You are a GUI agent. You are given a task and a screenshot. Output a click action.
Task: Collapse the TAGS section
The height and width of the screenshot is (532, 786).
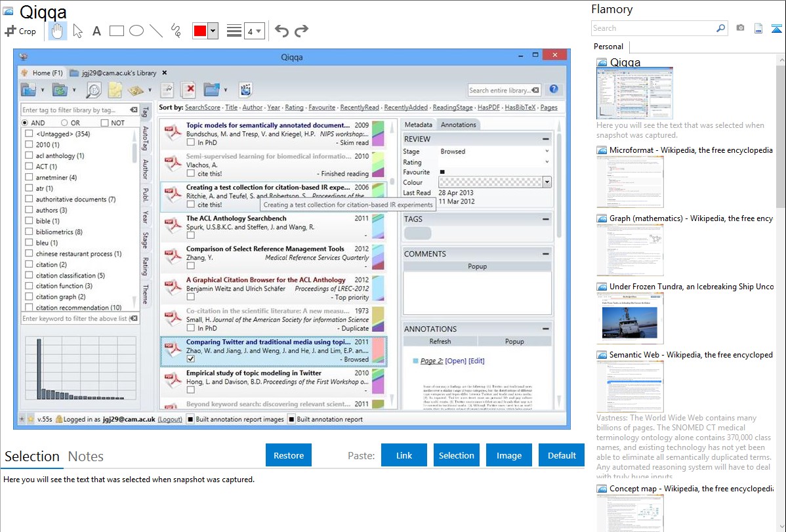click(x=545, y=219)
